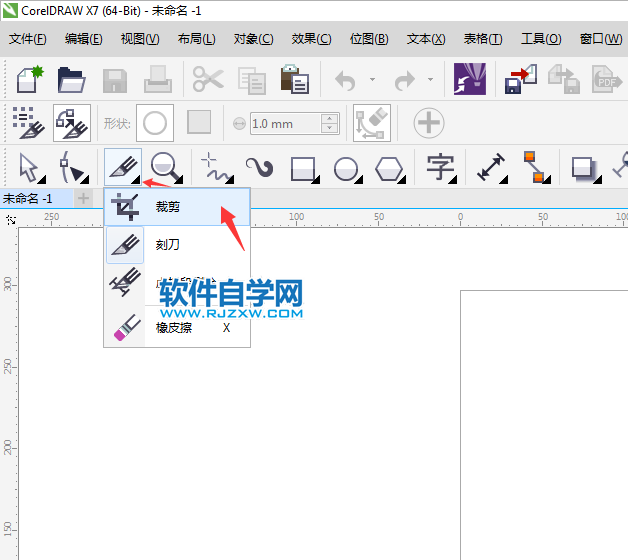The image size is (628, 560).
Task: Open a file with folder icon
Action: click(71, 80)
